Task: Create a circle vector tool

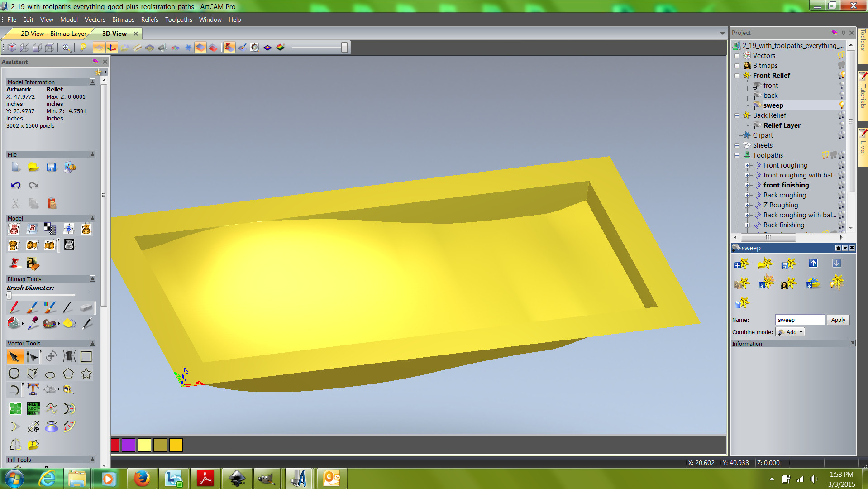Action: tap(14, 374)
